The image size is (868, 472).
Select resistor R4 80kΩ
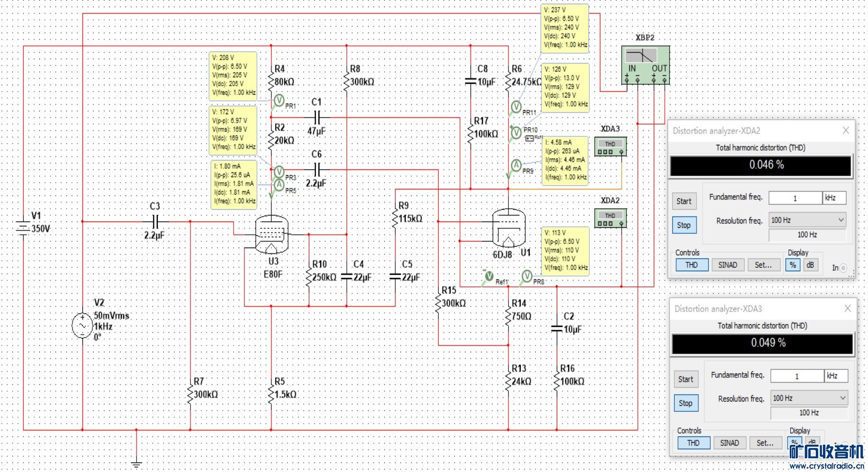pyautogui.click(x=271, y=81)
